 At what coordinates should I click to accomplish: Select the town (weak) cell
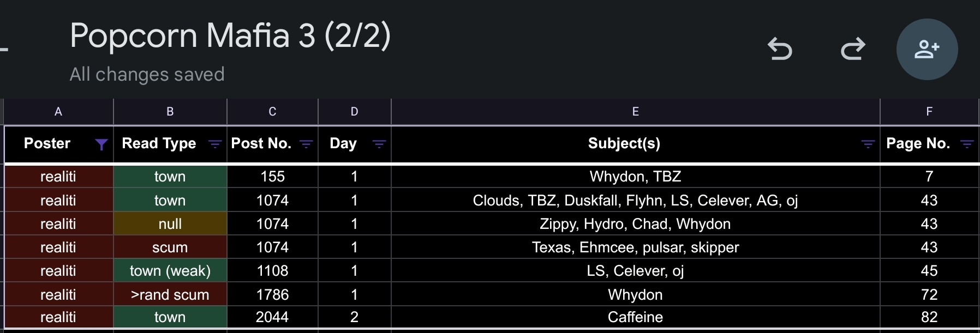(x=170, y=270)
